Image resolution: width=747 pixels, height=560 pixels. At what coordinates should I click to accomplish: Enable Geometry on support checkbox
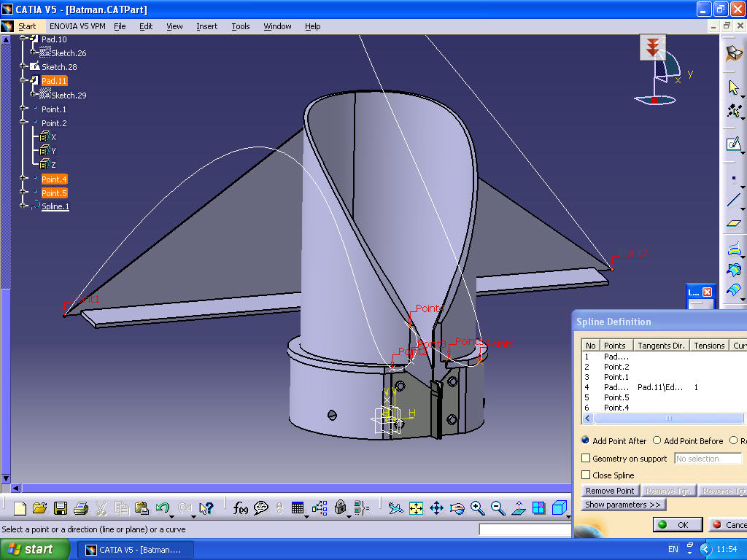pyautogui.click(x=586, y=458)
